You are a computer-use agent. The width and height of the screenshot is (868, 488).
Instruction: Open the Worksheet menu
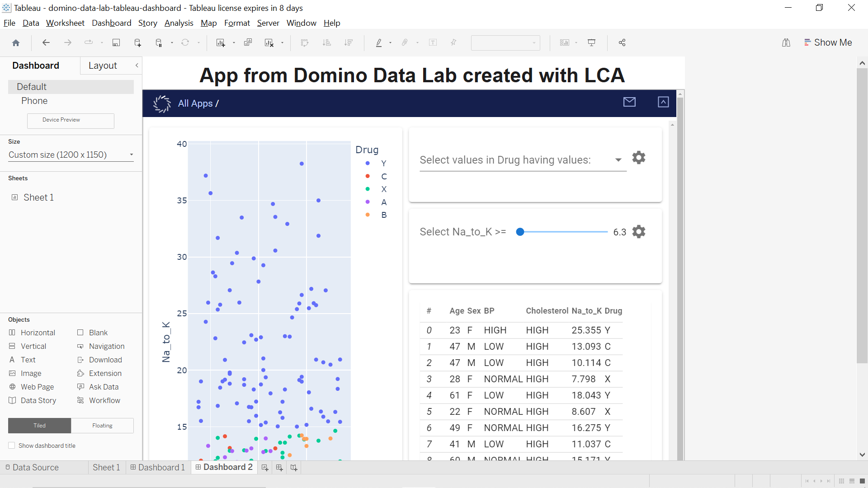tap(65, 23)
